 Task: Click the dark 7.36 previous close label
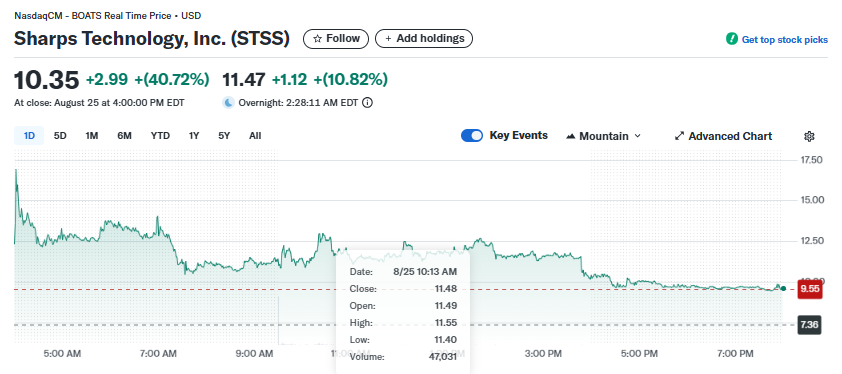tap(809, 325)
